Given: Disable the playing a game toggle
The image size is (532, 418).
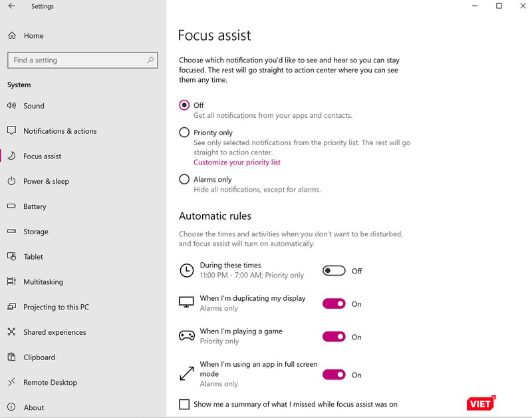Looking at the screenshot, I should (334, 337).
